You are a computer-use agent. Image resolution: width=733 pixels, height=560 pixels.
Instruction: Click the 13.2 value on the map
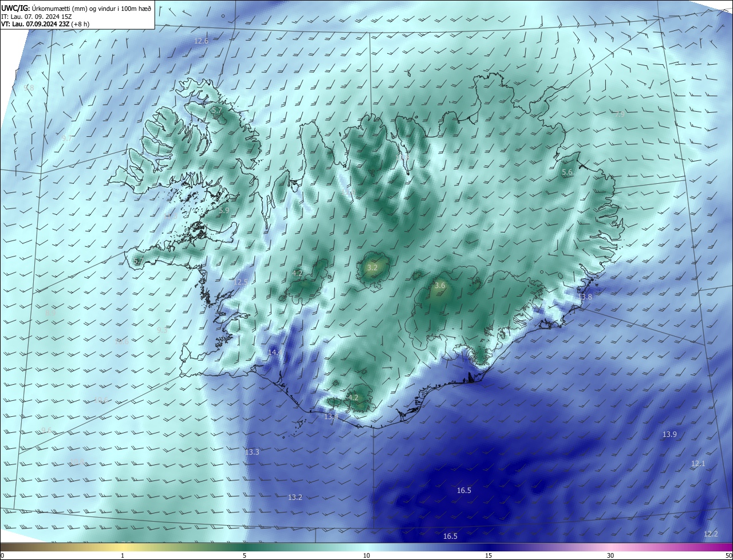click(295, 498)
